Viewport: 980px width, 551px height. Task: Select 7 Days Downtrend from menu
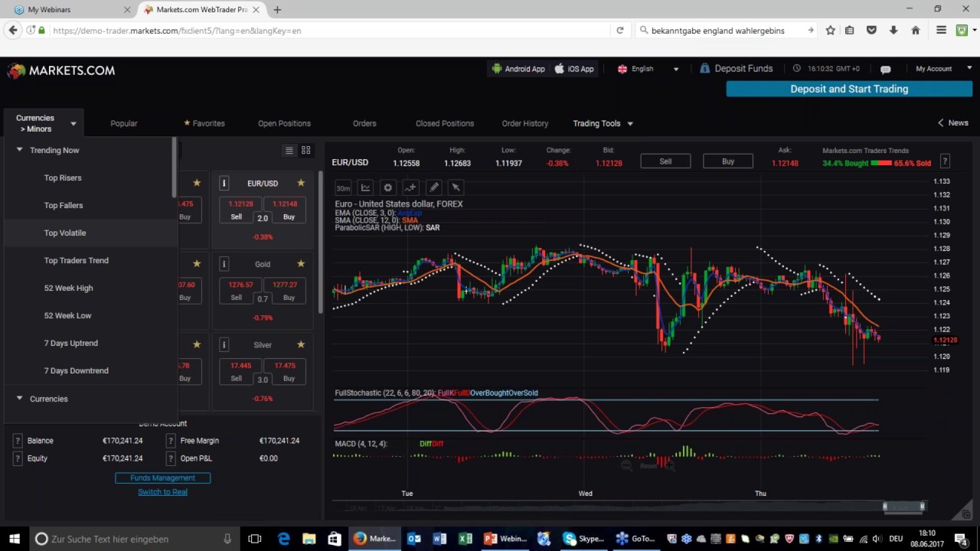click(x=77, y=370)
